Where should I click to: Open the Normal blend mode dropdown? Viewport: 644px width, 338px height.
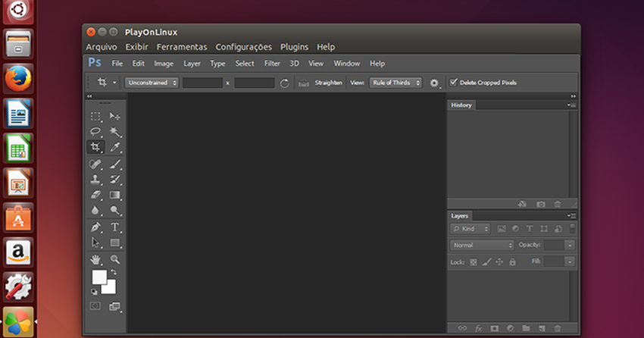(482, 246)
